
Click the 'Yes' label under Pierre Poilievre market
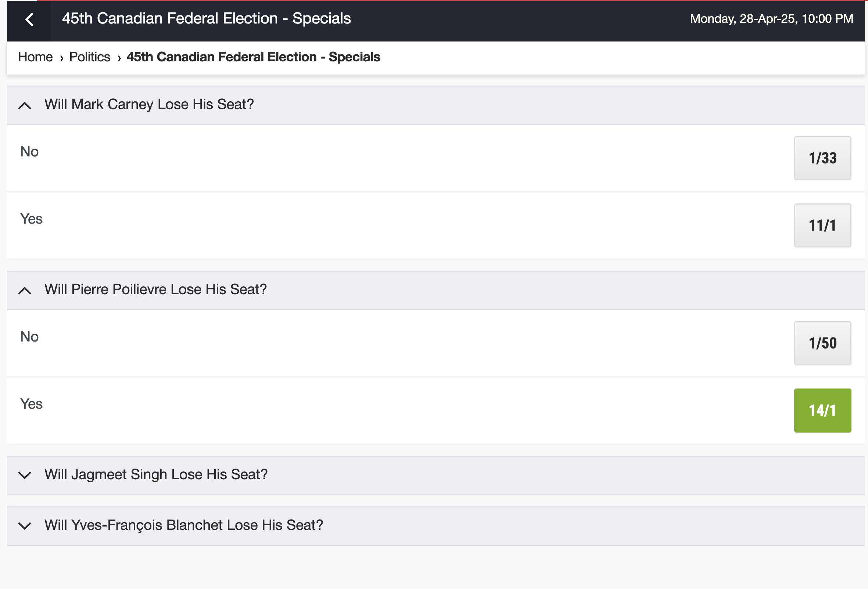click(31, 404)
